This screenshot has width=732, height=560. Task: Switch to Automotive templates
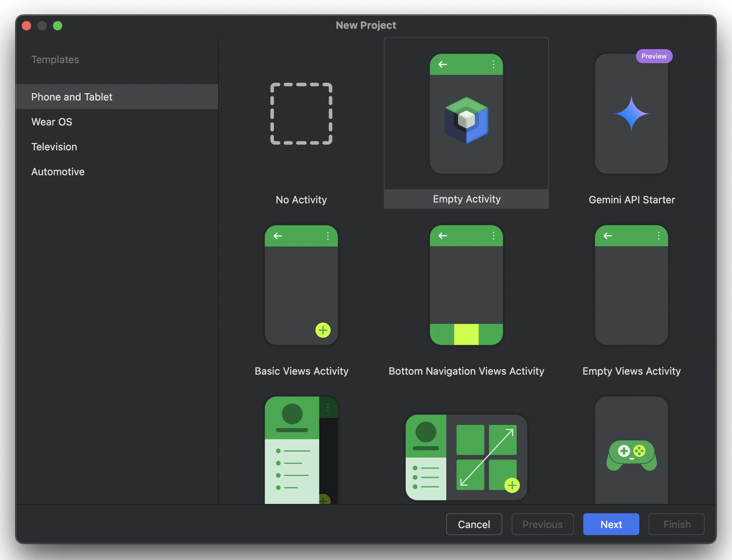pos(117,171)
